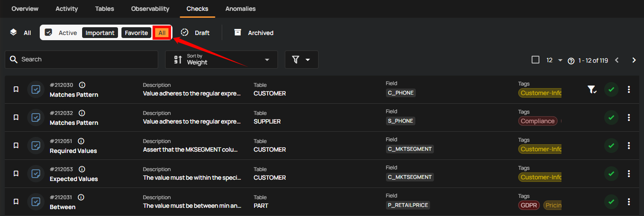Viewport: 644px width, 216px height.
Task: Open more options for #212053 row
Action: pos(629,174)
